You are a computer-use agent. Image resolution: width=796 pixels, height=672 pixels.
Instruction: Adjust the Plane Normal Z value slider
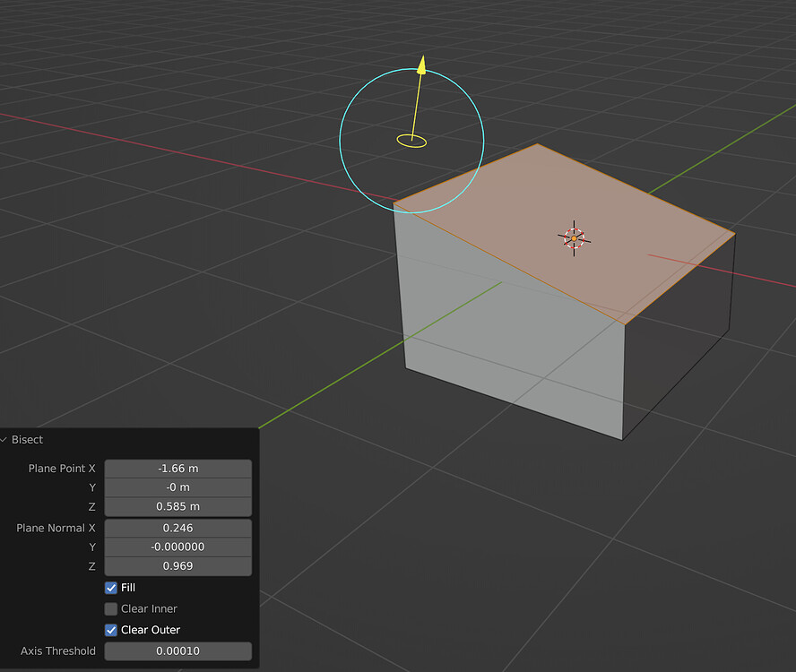(177, 566)
